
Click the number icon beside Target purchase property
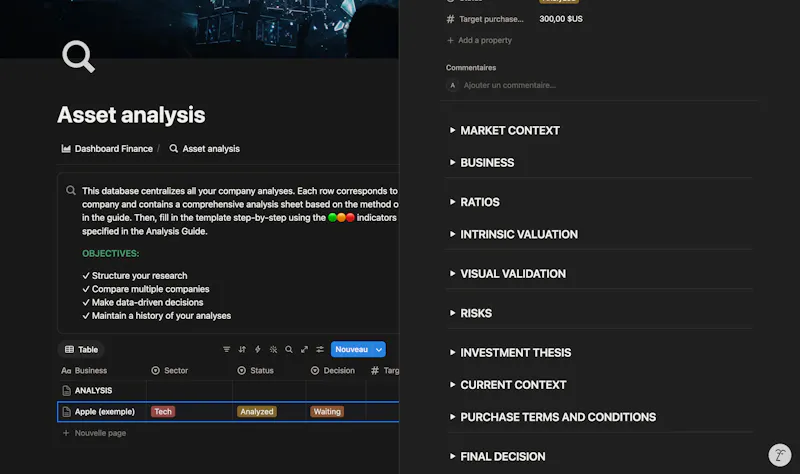451,19
